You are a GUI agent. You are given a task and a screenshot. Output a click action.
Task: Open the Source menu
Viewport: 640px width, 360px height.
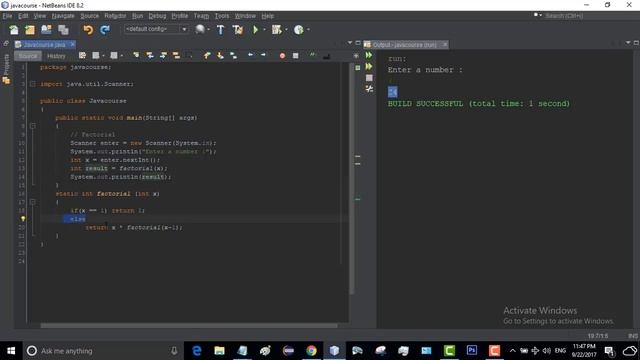tap(89, 16)
